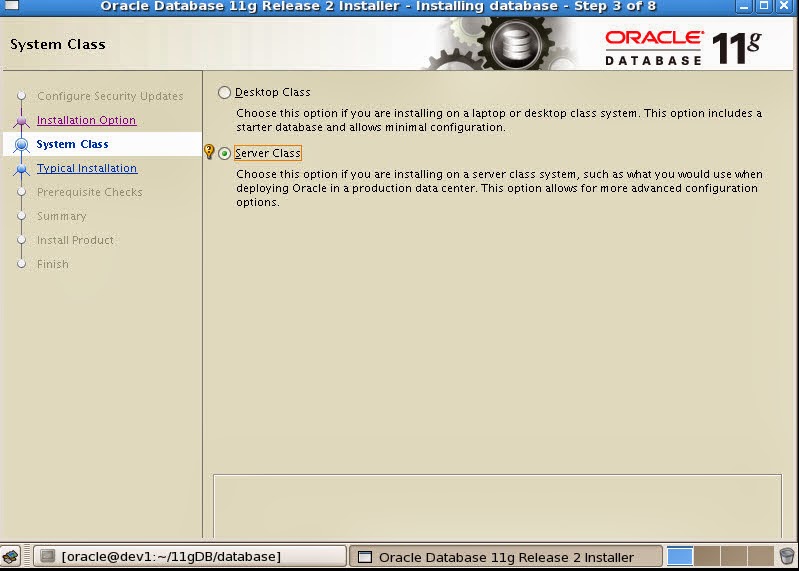Click the empty message box at the bottom
The image size is (799, 571).
click(497, 506)
